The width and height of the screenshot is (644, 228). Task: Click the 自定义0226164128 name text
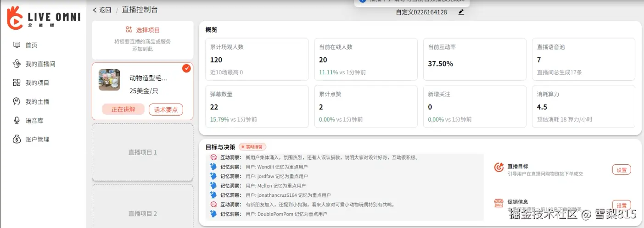click(421, 12)
